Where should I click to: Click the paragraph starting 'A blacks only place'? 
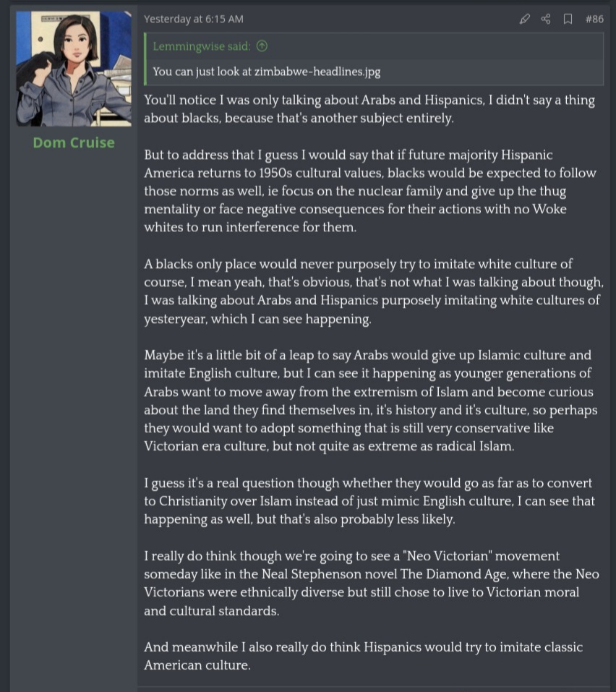[x=373, y=291]
